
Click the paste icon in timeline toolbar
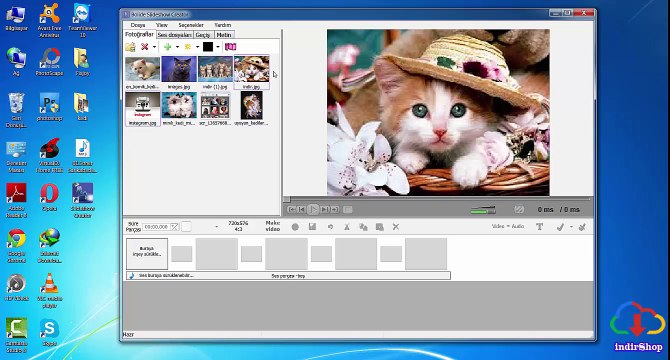[379, 227]
